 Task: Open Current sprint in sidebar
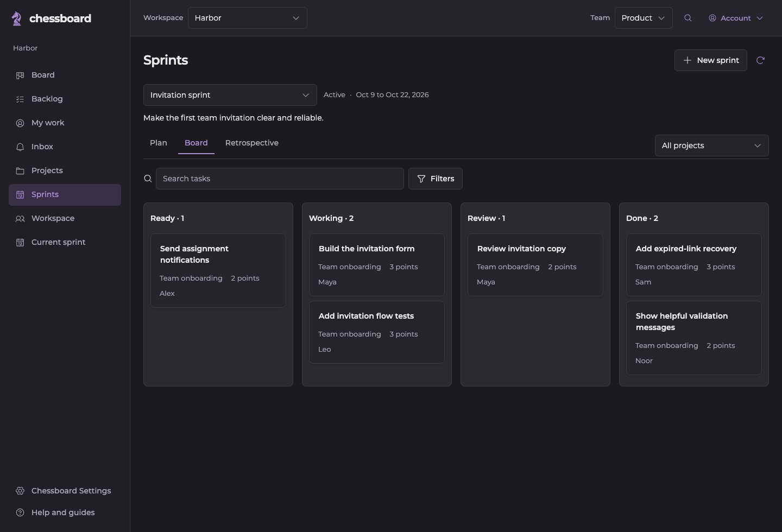[65, 243]
